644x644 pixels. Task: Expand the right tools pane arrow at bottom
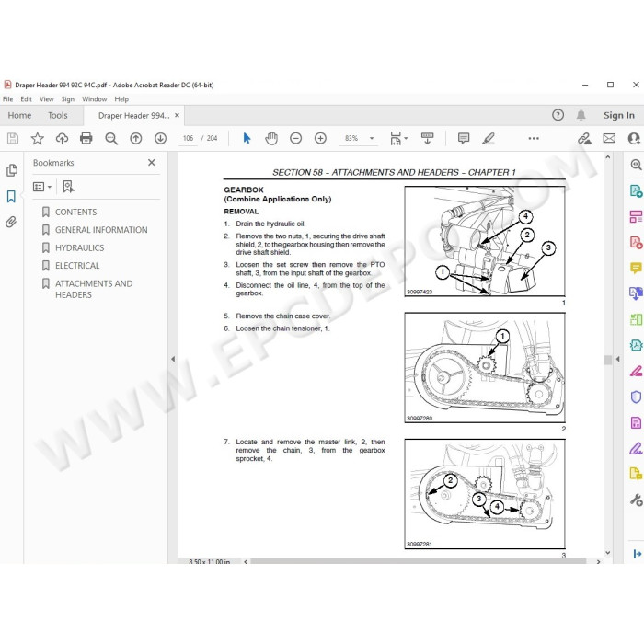point(637,554)
